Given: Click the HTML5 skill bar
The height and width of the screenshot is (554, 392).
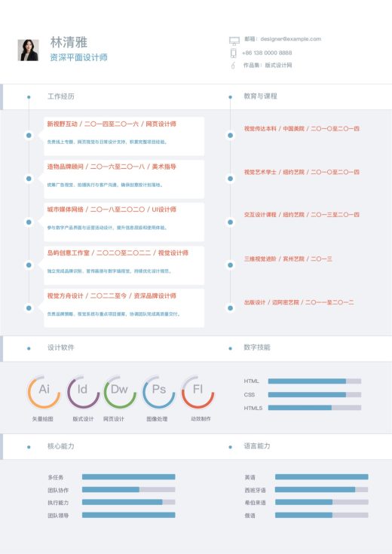Looking at the screenshot, I should [x=314, y=408].
